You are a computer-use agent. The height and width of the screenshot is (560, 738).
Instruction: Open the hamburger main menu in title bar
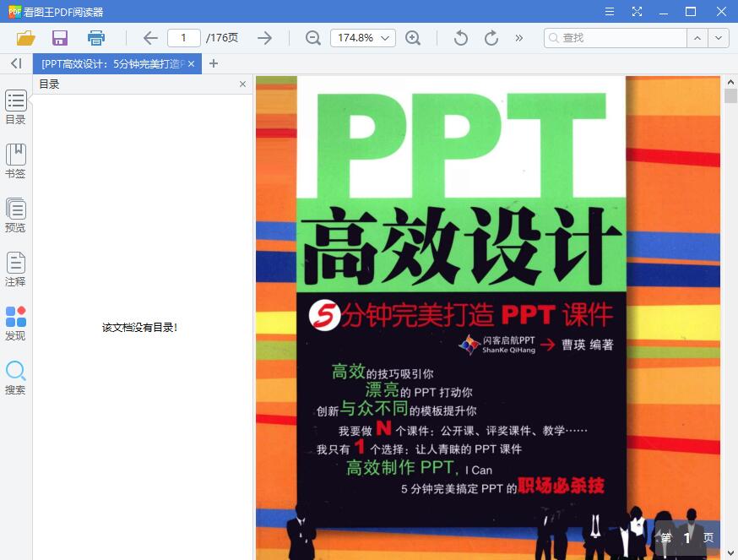coord(610,11)
